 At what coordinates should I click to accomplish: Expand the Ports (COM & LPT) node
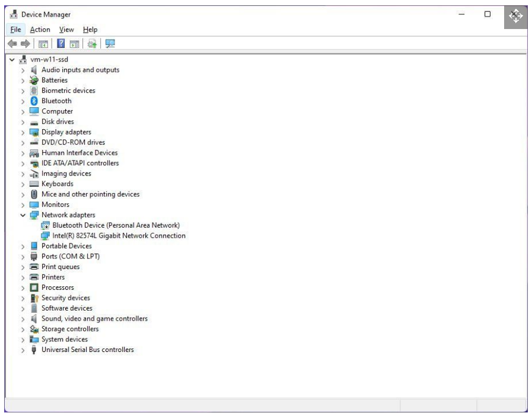23,257
